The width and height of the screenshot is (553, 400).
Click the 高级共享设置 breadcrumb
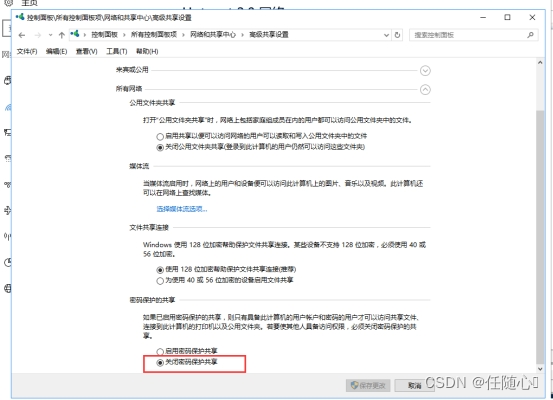[x=269, y=35]
